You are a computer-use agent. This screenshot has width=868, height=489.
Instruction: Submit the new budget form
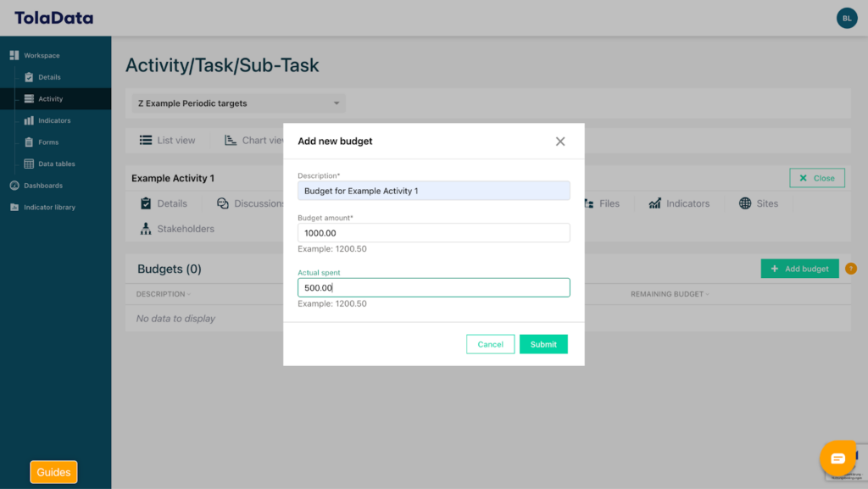543,344
